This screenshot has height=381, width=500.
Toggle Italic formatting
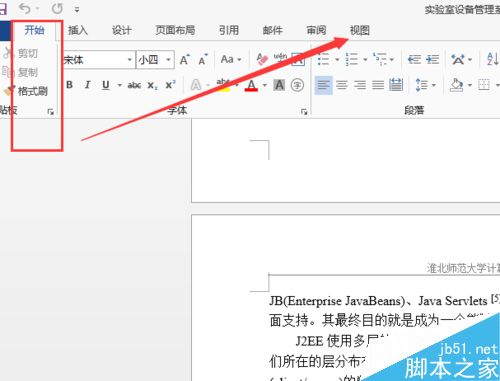pyautogui.click(x=87, y=85)
